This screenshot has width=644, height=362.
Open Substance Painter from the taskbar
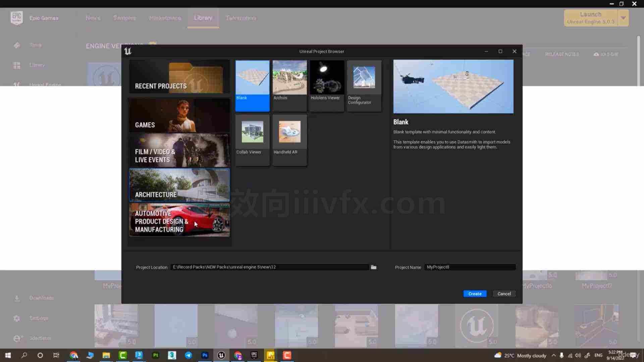pos(156,355)
